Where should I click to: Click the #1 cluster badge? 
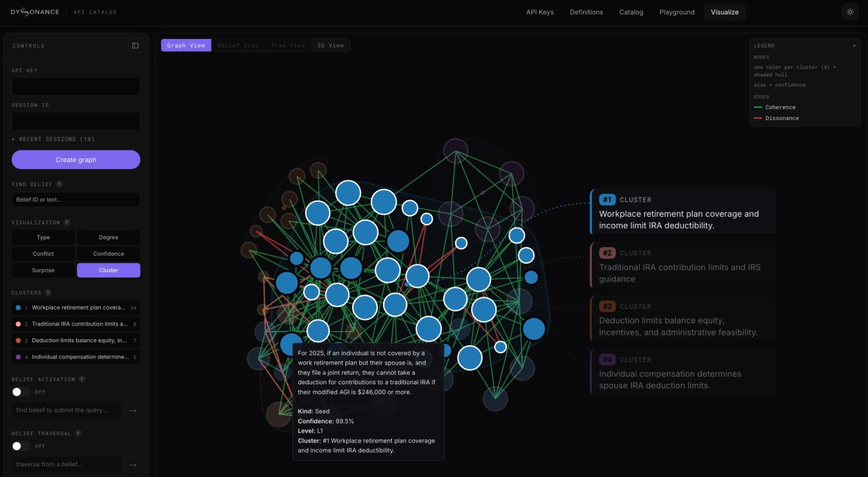[607, 199]
